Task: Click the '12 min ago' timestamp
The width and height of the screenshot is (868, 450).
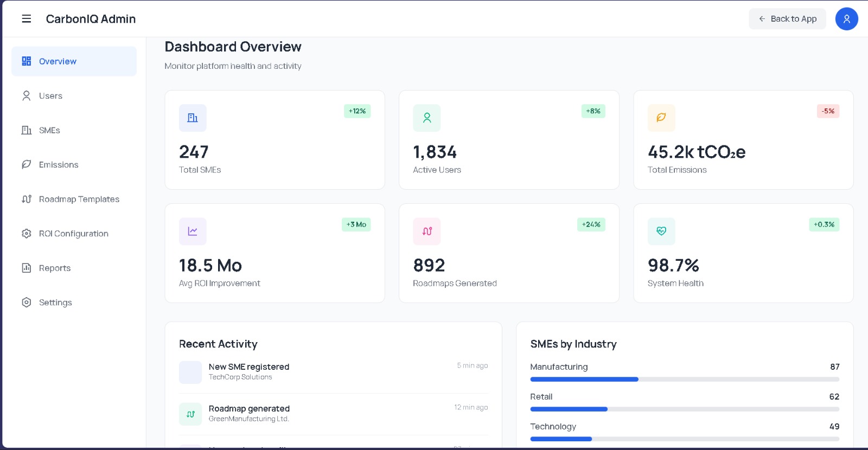Action: pos(471,407)
